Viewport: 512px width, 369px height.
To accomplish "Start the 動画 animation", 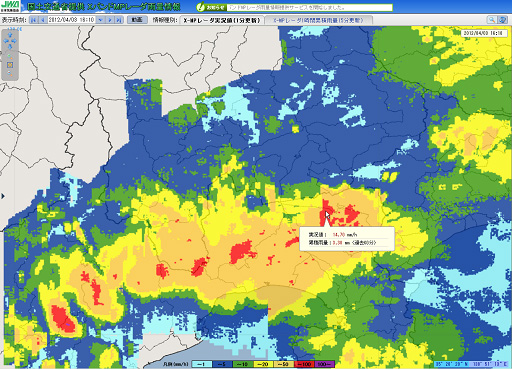I will (x=137, y=20).
